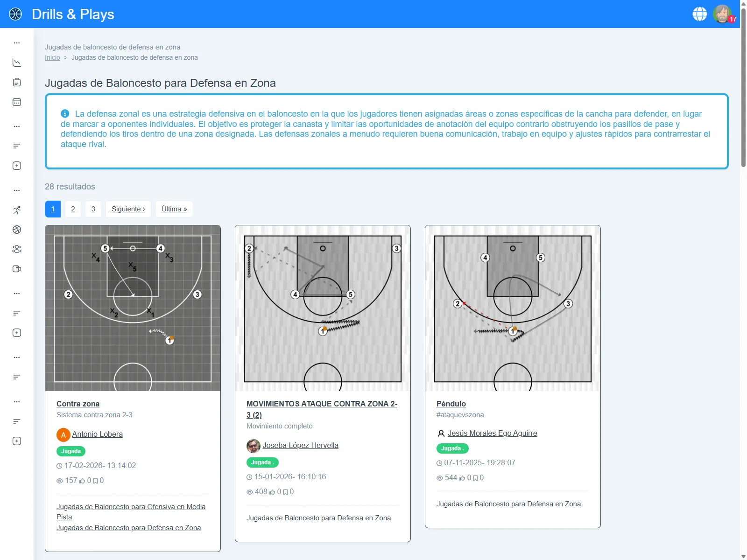Select the video camera icon in sidebar

coord(17,268)
